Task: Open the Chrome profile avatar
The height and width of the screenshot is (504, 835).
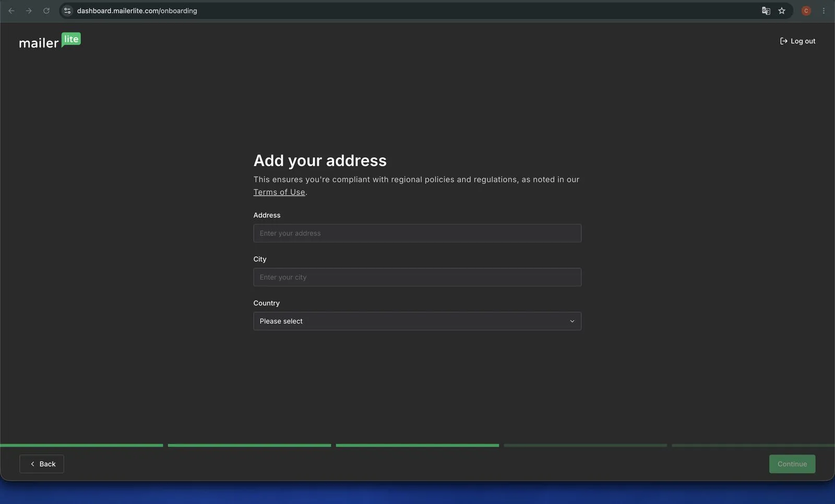Action: pyautogui.click(x=806, y=10)
